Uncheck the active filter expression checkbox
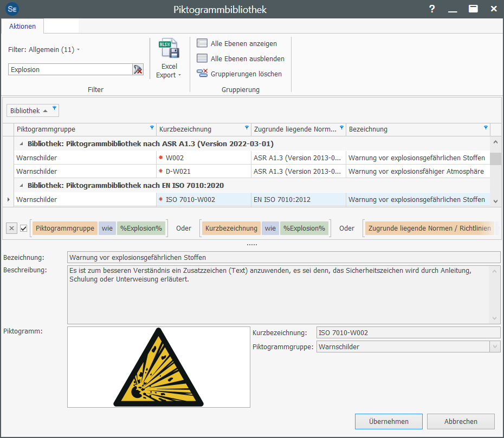Screen dimensions: 504x438 (23, 228)
